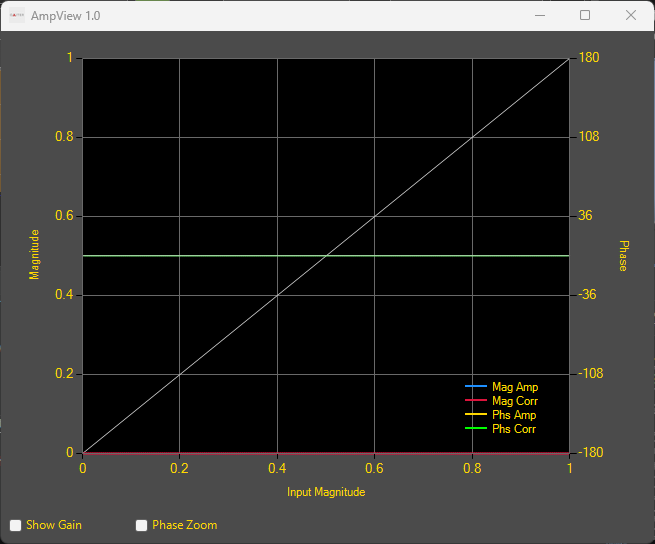Click the -108 tick on Phase axis
655x544 pixels.
591,374
